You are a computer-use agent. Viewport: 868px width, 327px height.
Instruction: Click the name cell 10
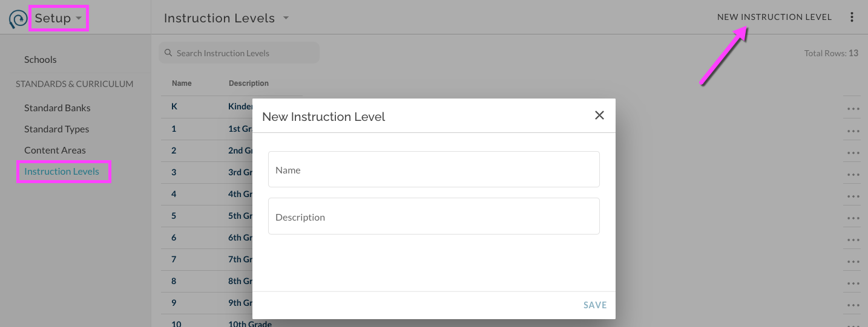176,324
